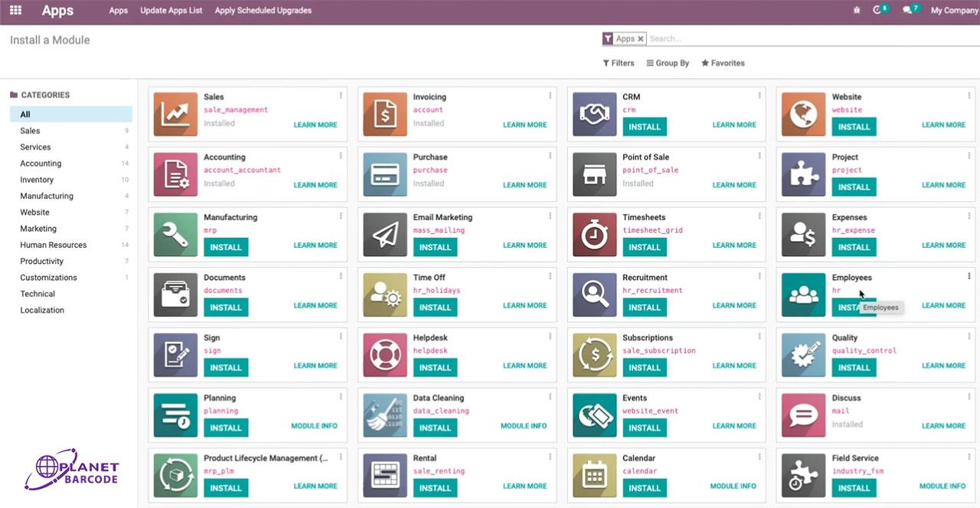This screenshot has width=980, height=508.
Task: Select the Inventory category
Action: [x=71, y=180]
